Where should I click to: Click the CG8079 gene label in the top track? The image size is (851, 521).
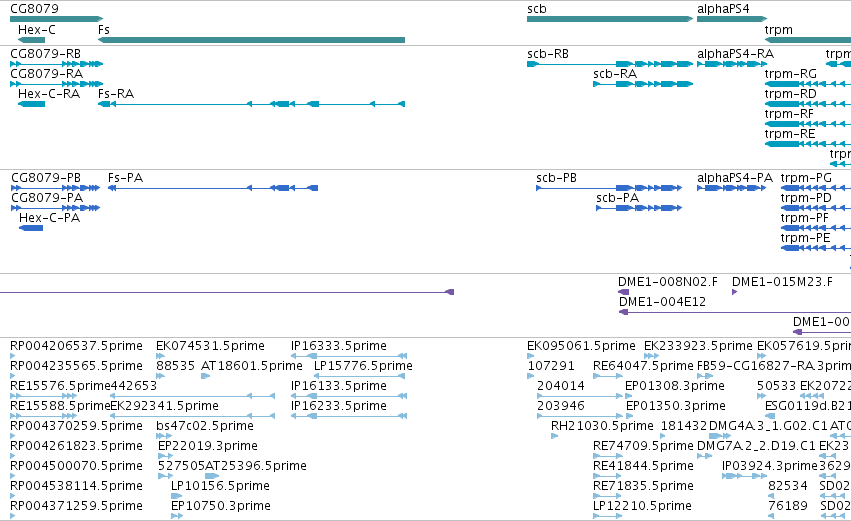[34, 9]
